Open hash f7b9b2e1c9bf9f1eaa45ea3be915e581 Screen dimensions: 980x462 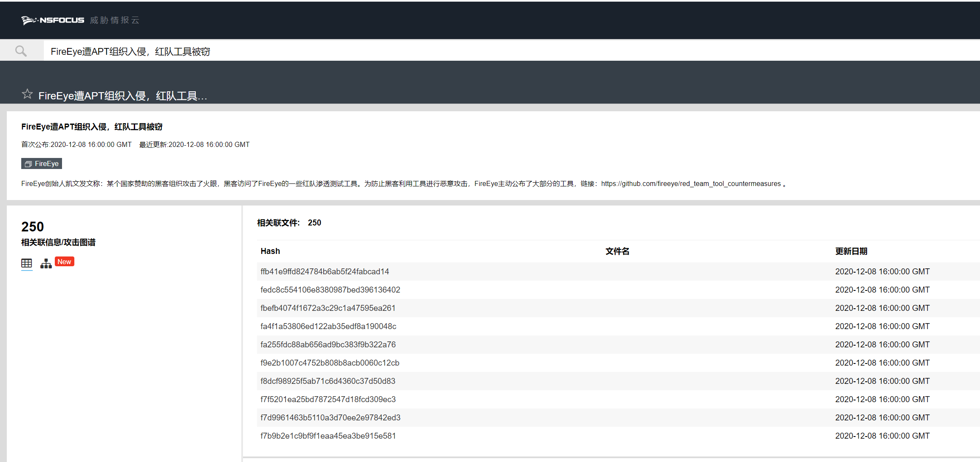(x=328, y=436)
